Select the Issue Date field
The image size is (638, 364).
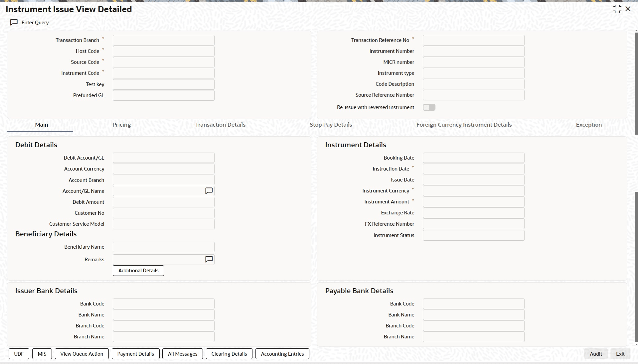tap(474, 180)
